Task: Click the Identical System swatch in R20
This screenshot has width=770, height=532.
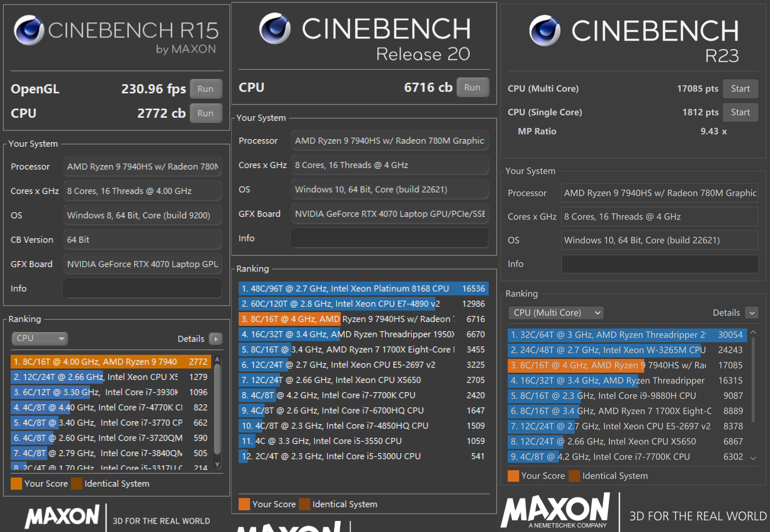Action: [305, 504]
